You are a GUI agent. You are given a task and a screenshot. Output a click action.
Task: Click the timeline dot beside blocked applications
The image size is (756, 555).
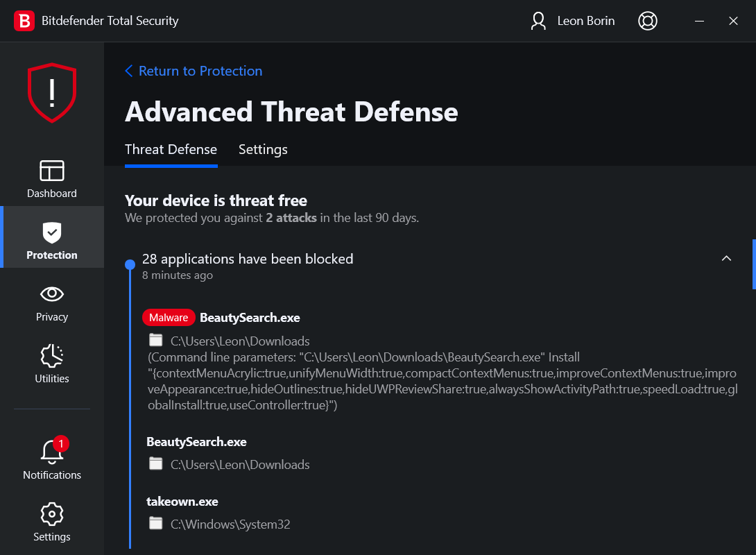point(130,264)
